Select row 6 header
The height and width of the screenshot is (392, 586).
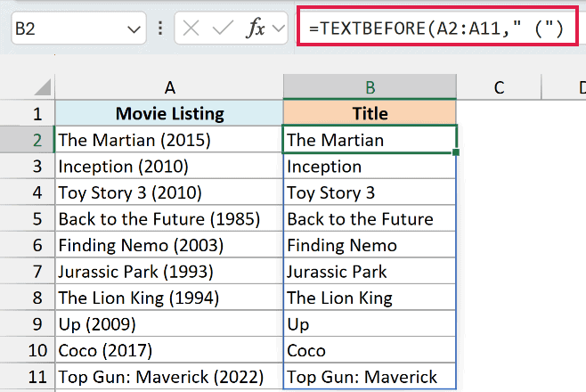click(x=28, y=245)
